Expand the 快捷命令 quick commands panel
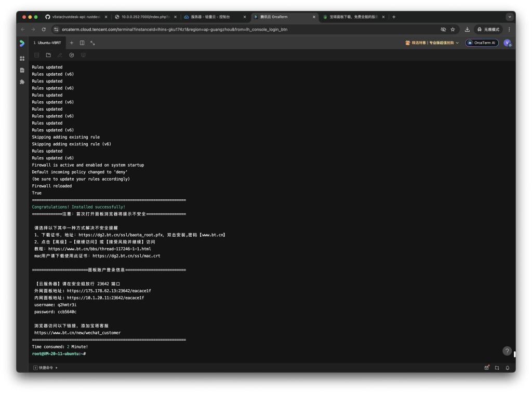 point(46,368)
